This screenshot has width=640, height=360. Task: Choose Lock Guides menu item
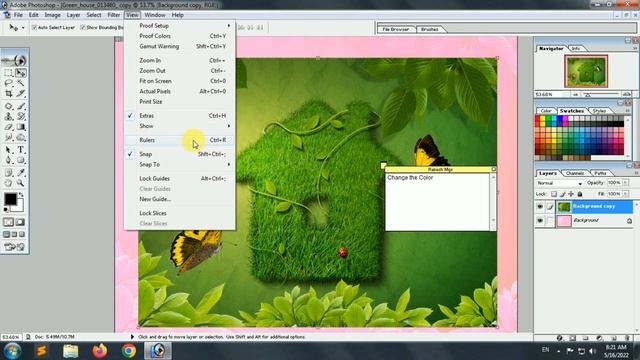[180, 178]
